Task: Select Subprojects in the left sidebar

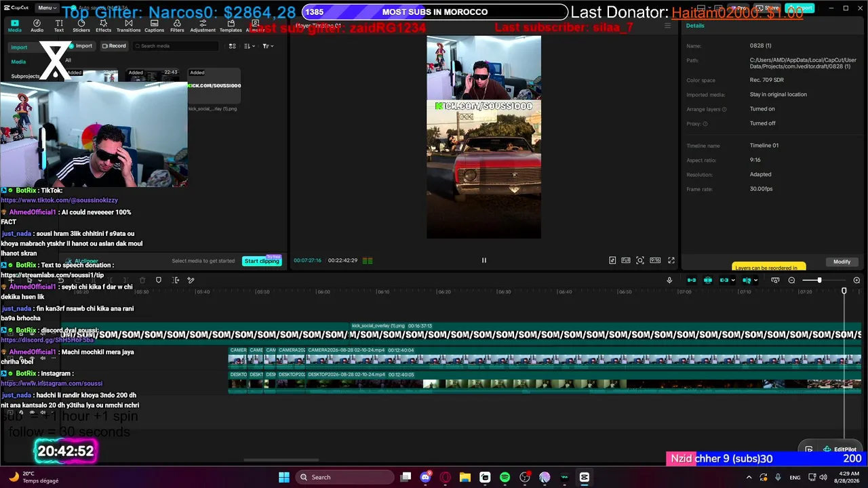Action: [x=25, y=76]
